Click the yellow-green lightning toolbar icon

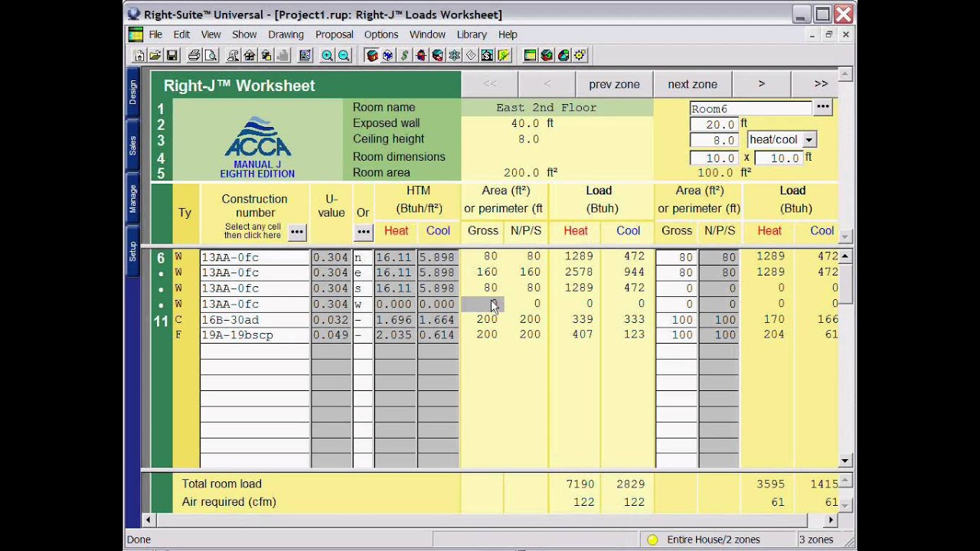click(x=503, y=55)
